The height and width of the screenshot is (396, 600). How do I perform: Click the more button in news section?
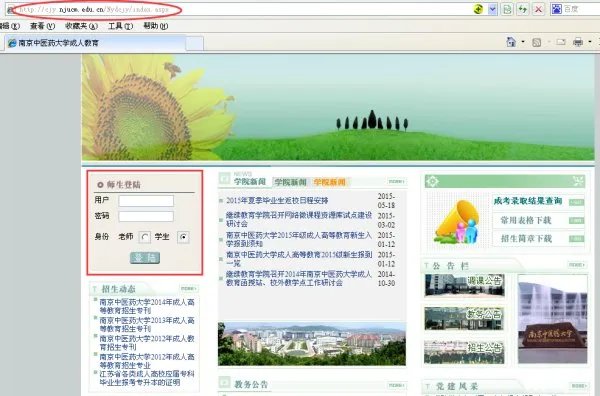pos(396,181)
